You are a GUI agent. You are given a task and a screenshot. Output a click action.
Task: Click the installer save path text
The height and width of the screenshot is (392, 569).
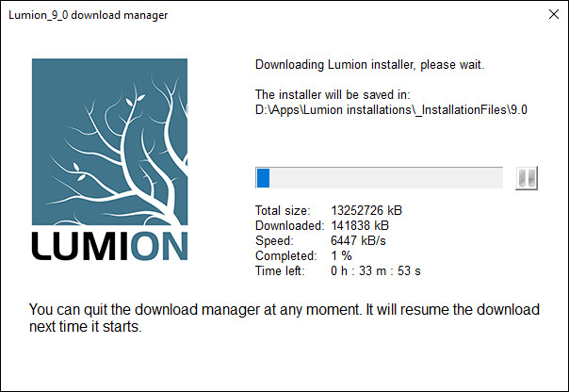click(x=391, y=109)
